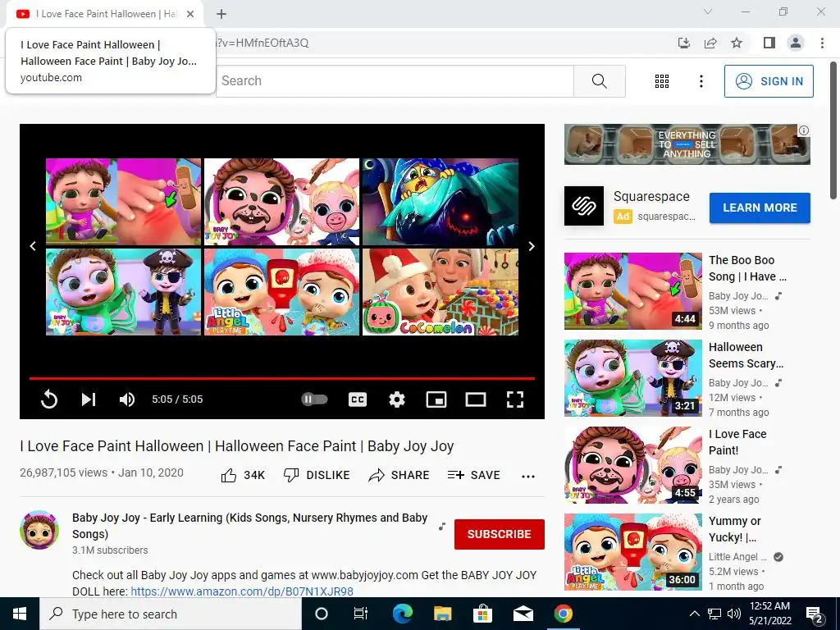Show hidden system tray icons
The height and width of the screenshot is (630, 840).
point(694,614)
